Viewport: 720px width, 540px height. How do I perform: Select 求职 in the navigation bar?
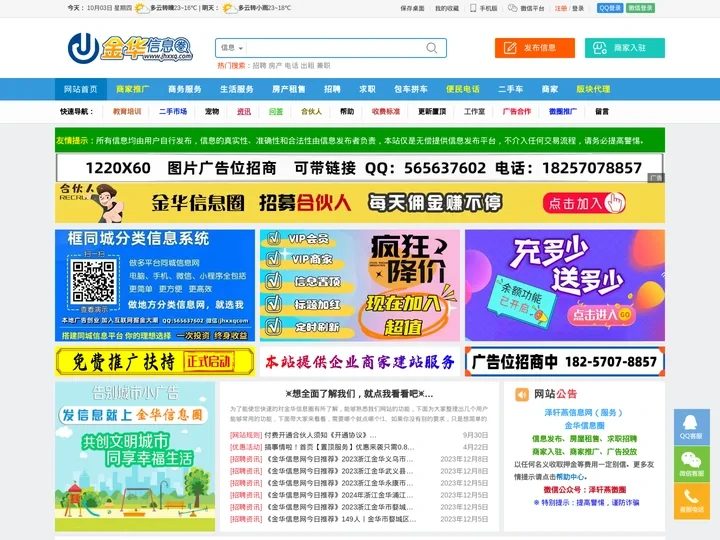click(x=367, y=89)
